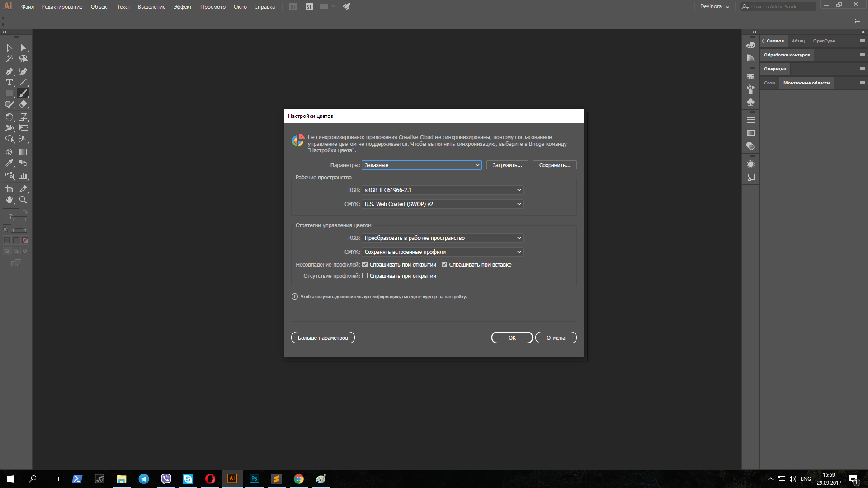This screenshot has width=868, height=488.
Task: Switch to the OpenType tab
Action: point(824,41)
